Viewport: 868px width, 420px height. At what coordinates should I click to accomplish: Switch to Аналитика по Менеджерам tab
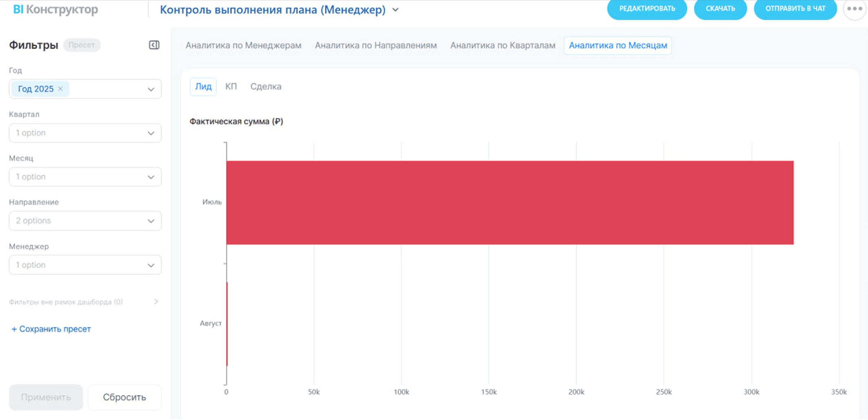243,45
